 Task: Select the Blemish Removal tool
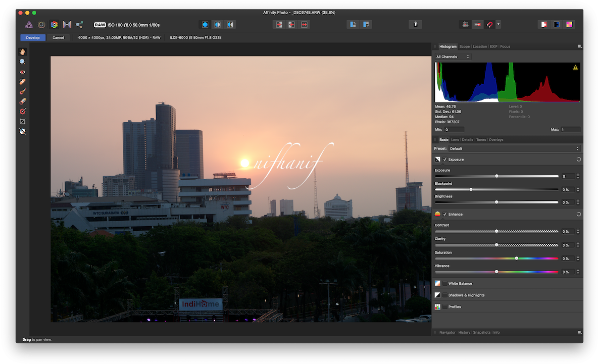pos(22,81)
